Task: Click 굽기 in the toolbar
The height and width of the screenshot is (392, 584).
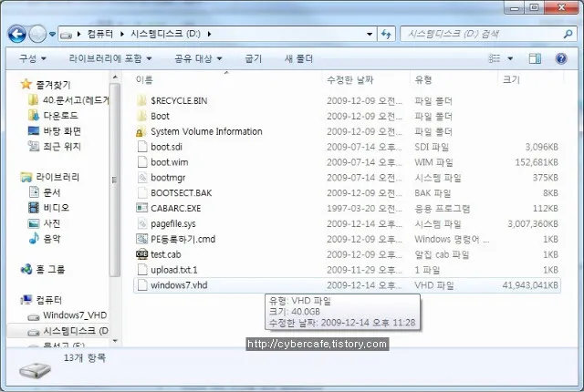Action: [253, 58]
